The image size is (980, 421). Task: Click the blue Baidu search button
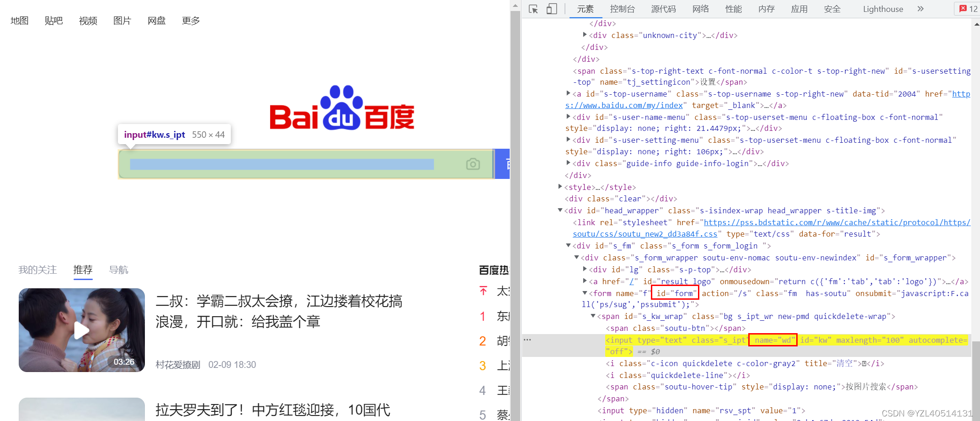502,164
